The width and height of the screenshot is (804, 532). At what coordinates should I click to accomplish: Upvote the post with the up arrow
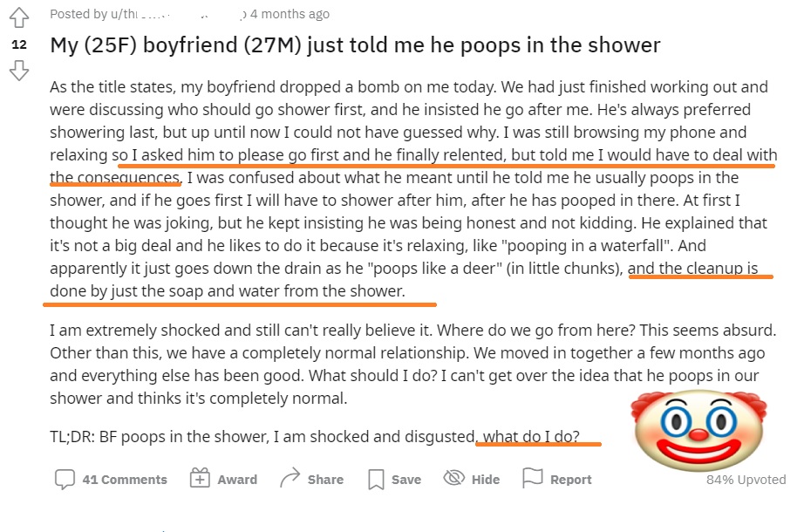point(19,17)
